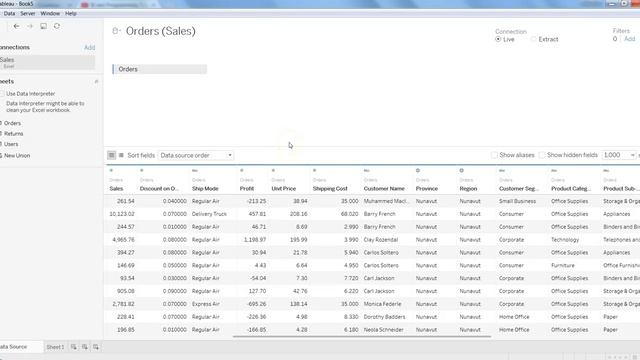The image size is (640, 360).
Task: Click Add next to Connections
Action: point(89,47)
